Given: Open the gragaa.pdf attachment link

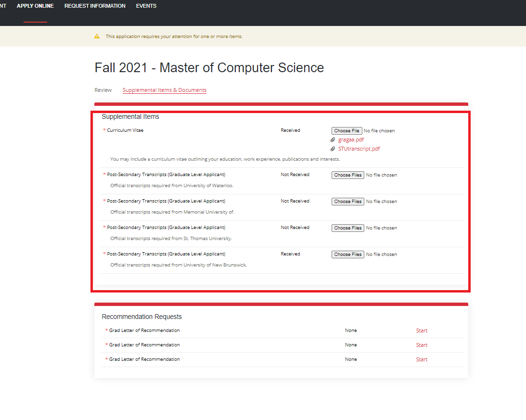Looking at the screenshot, I should point(351,140).
